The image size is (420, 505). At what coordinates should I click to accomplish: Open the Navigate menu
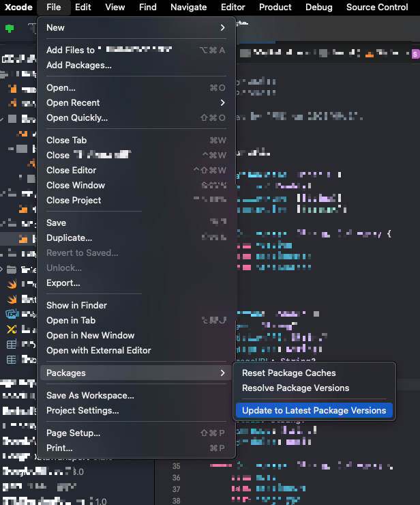tap(189, 7)
